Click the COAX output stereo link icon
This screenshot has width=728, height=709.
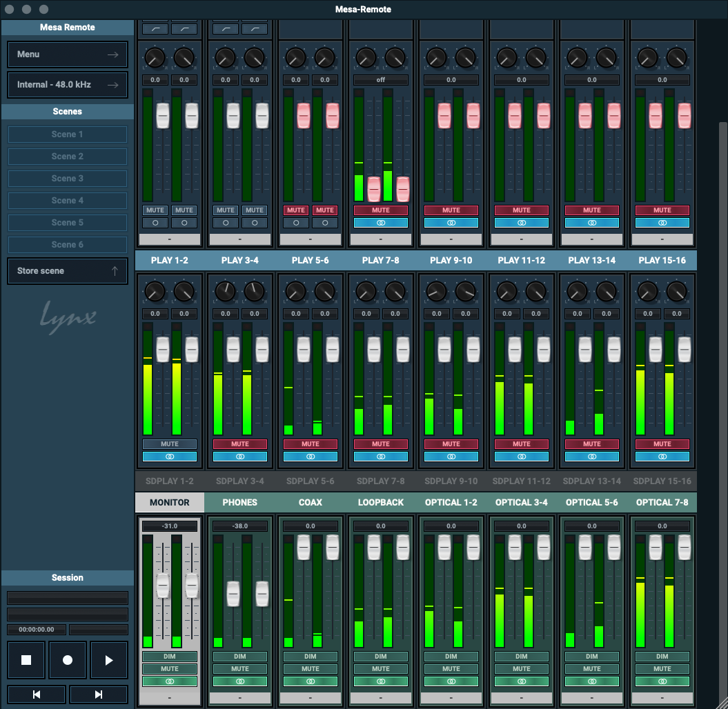[310, 681]
